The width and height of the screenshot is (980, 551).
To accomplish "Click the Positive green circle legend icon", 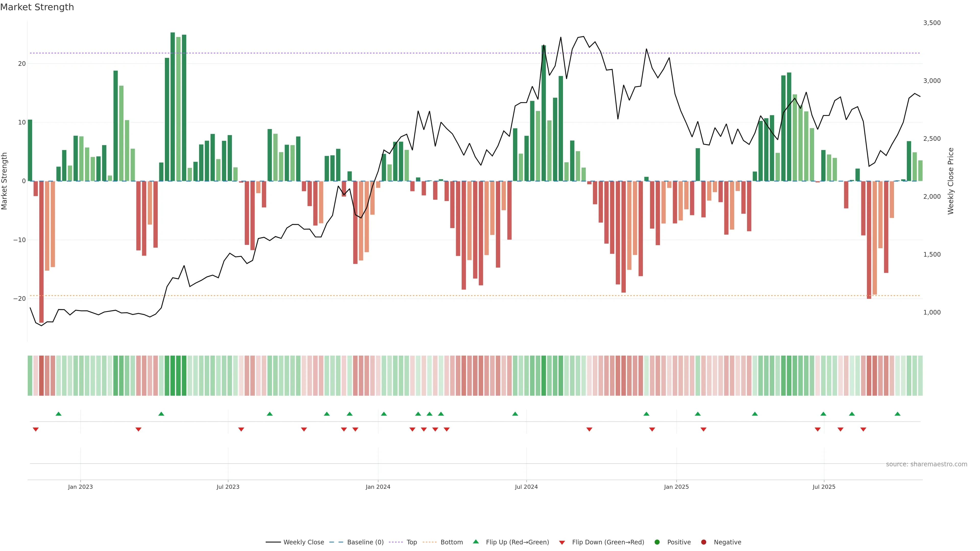I will pyautogui.click(x=657, y=542).
